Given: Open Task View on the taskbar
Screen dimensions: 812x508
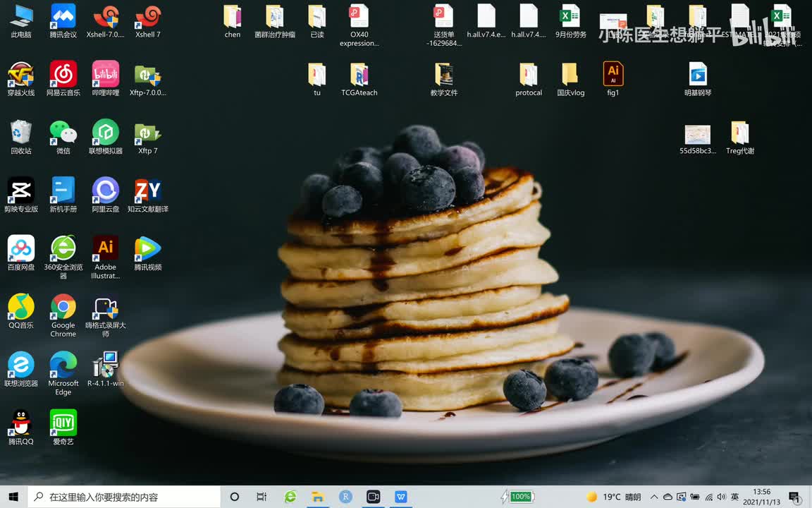Looking at the screenshot, I should [262, 497].
